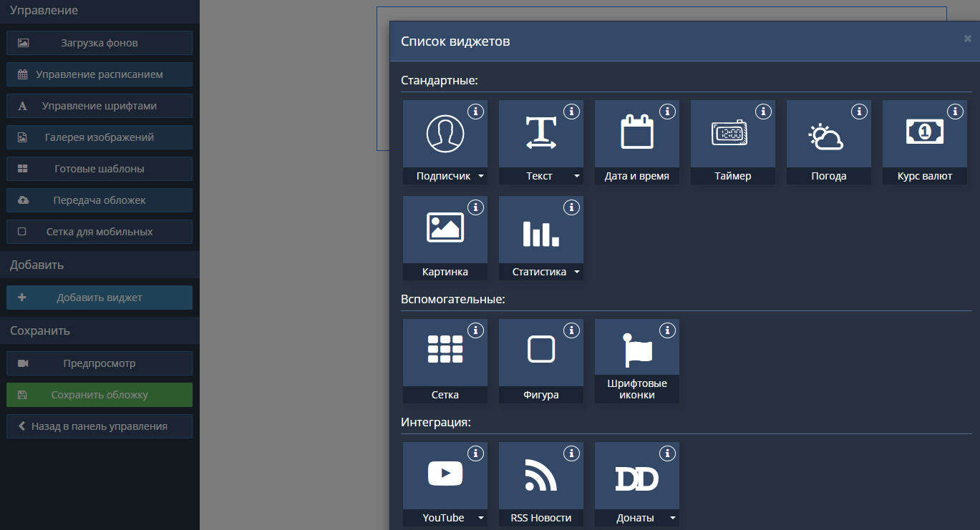Open info badge on the Текст widget

(x=571, y=112)
